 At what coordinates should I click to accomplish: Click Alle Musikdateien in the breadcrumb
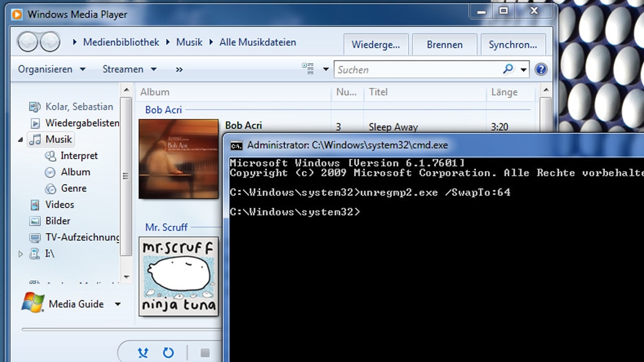pos(257,42)
